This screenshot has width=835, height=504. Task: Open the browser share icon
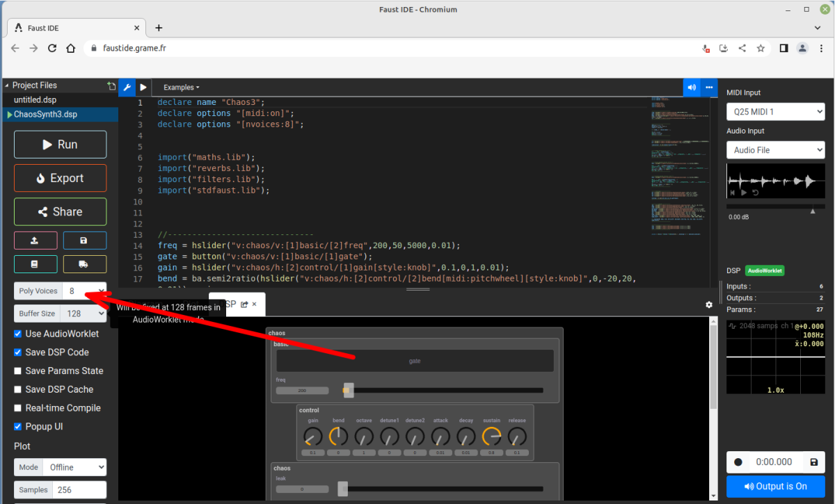click(742, 49)
